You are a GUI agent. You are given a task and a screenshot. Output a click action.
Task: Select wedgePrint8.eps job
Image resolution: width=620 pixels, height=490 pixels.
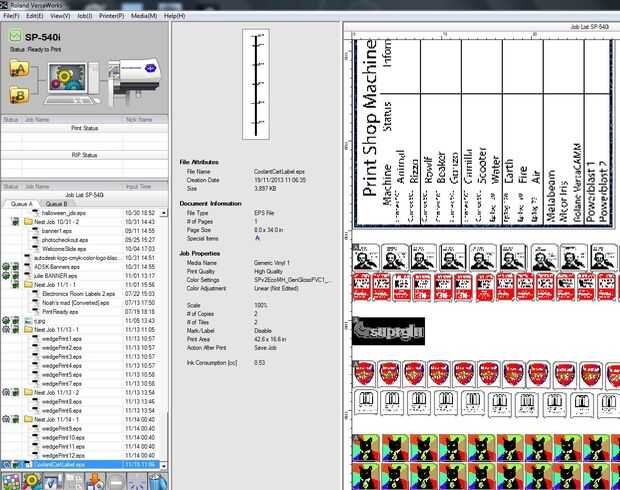[61, 401]
